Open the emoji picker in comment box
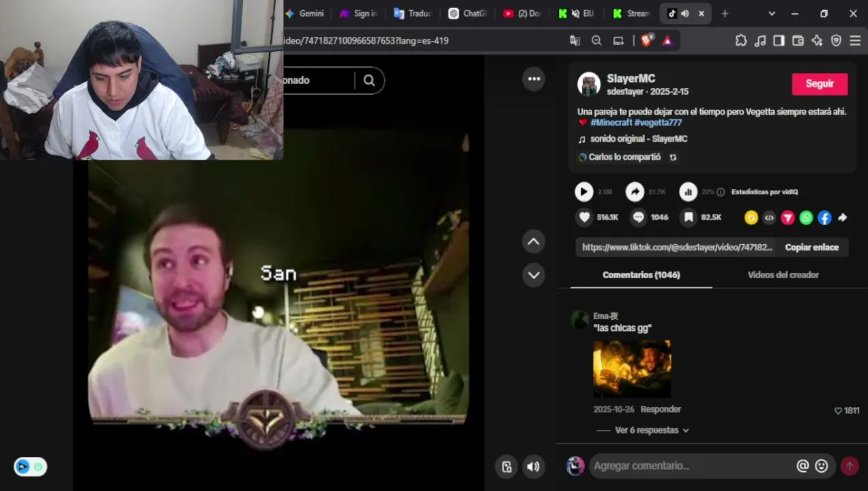Viewport: 868px width, 491px height. coord(822,466)
